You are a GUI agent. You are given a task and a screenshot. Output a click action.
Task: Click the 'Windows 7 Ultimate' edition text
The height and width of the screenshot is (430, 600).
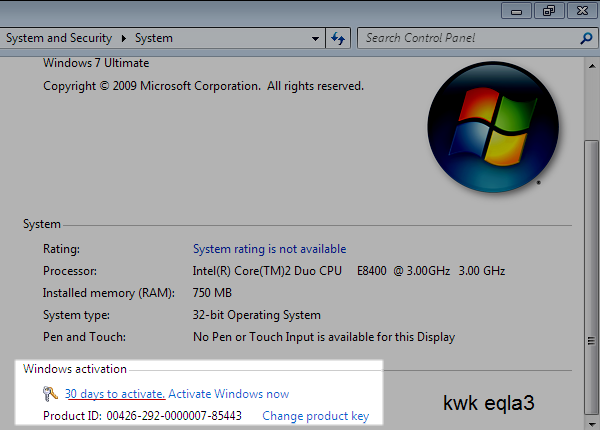pyautogui.click(x=96, y=63)
